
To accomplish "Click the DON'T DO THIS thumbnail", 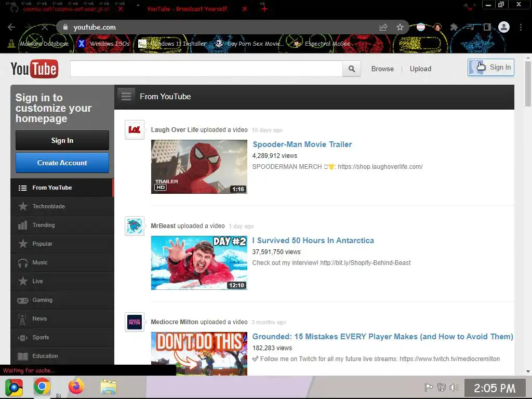I will tap(199, 353).
